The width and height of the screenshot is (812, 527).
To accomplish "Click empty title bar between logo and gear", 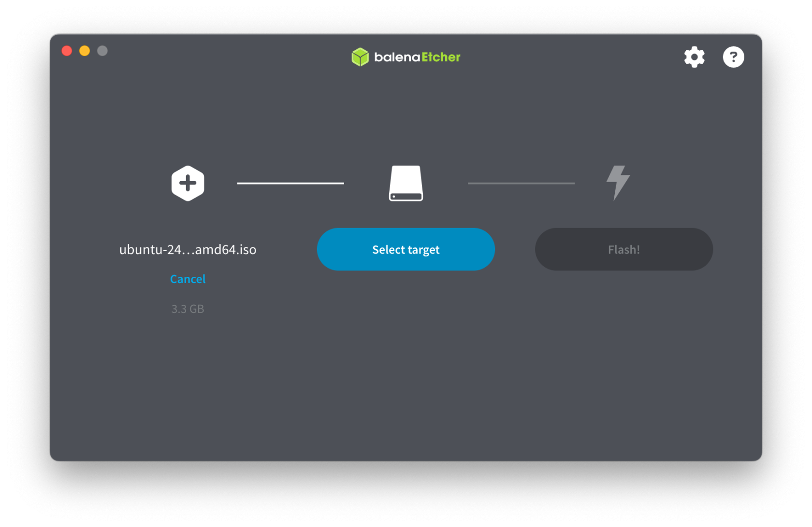I will point(570,57).
